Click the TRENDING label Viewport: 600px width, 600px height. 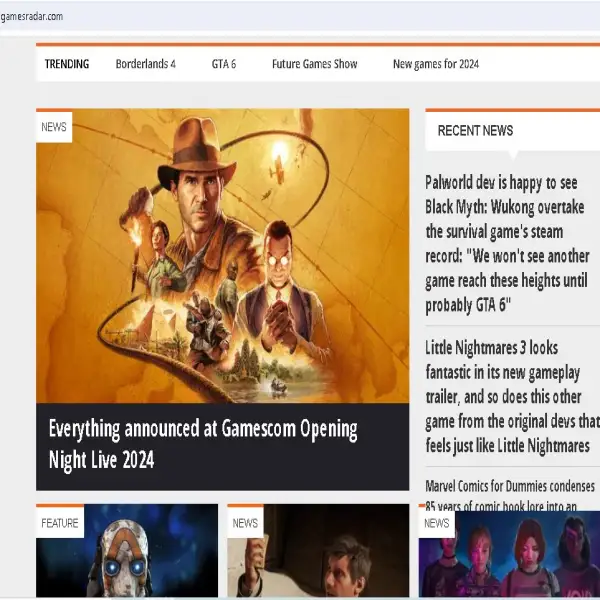tap(67, 64)
